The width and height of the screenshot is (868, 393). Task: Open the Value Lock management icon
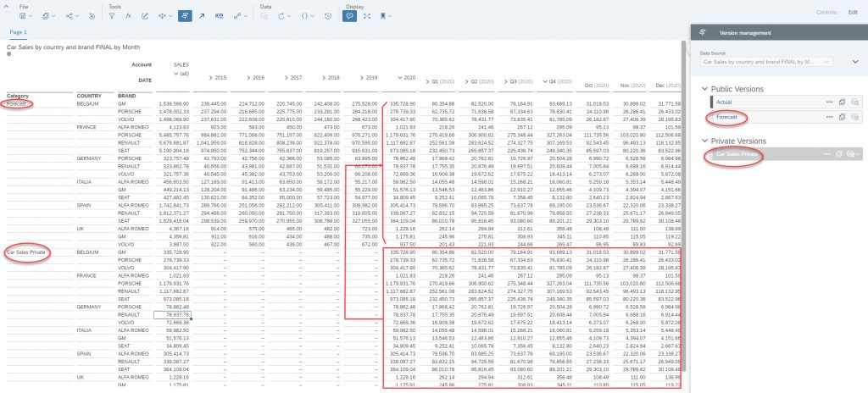[x=220, y=16]
